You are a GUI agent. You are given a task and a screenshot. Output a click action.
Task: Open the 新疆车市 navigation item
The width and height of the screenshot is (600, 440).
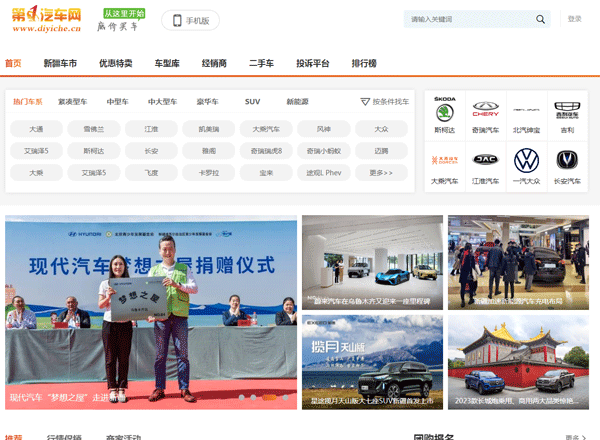[x=60, y=64]
